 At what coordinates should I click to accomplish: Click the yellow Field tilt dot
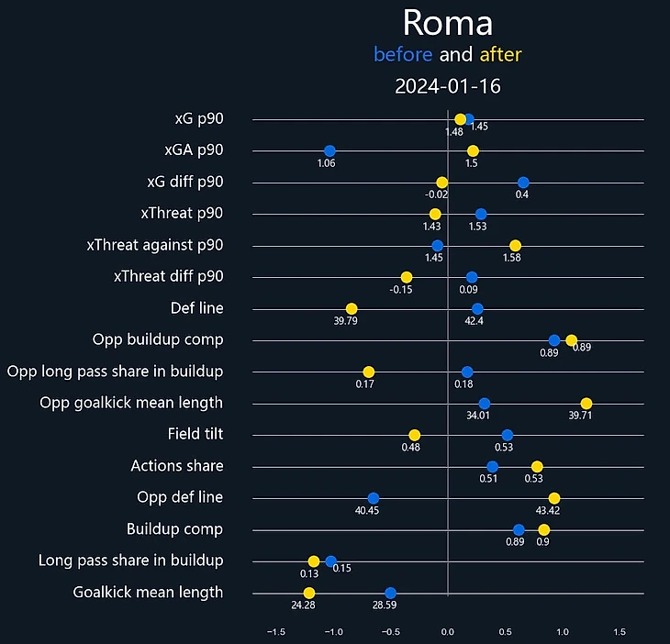(415, 435)
